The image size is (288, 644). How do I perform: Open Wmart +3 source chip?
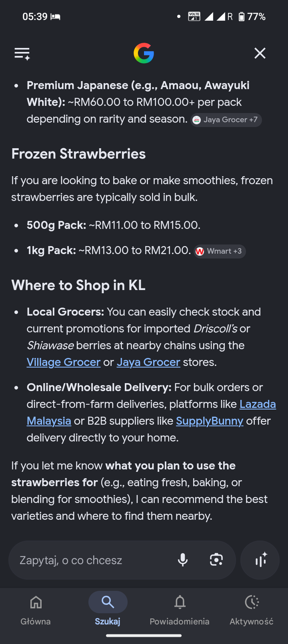pos(220,251)
